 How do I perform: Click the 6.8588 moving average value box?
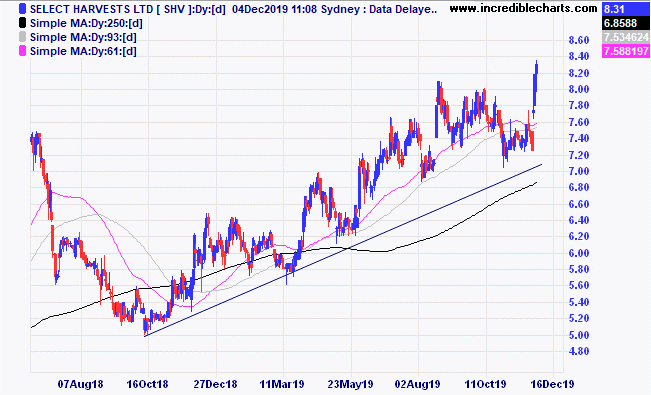626,23
